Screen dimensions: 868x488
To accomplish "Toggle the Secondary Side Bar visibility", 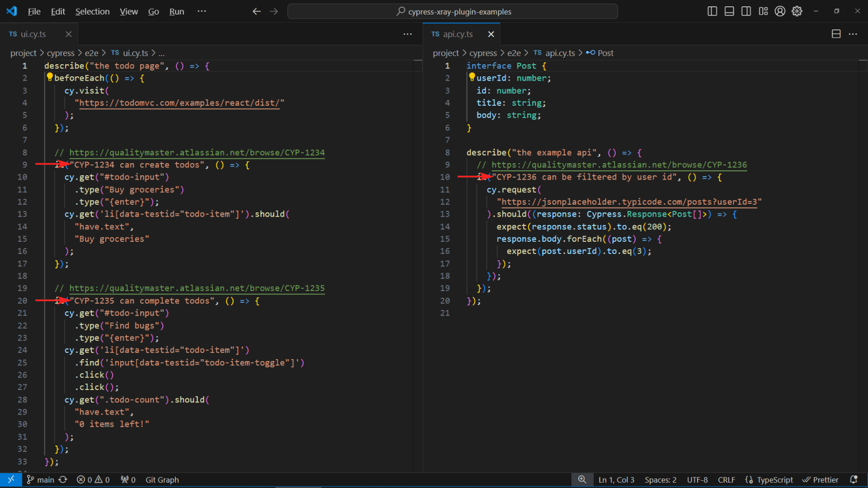I will [x=746, y=11].
